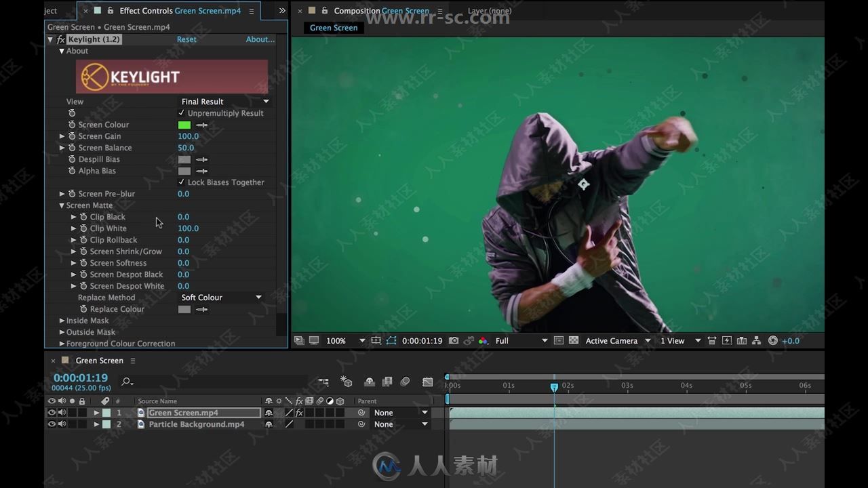
Task: Open the Full resolution dropdown
Action: click(x=521, y=341)
